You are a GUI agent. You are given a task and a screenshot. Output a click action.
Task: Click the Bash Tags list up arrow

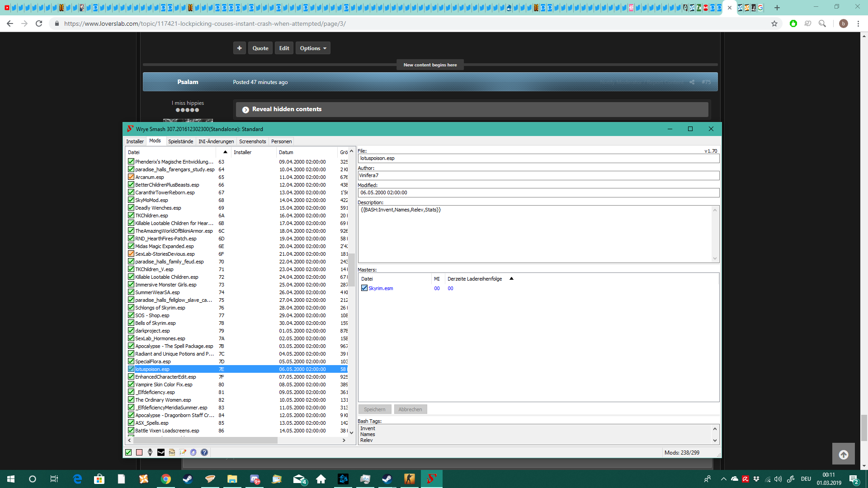point(715,429)
